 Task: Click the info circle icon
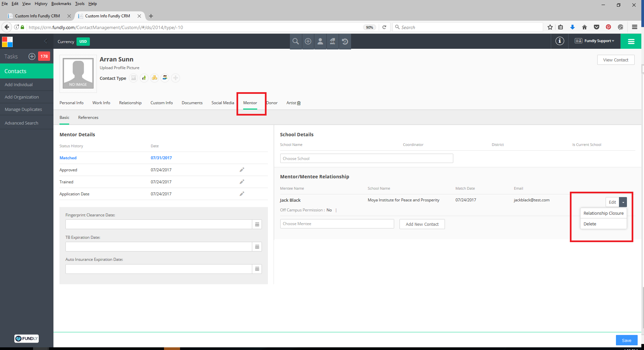[x=560, y=41]
